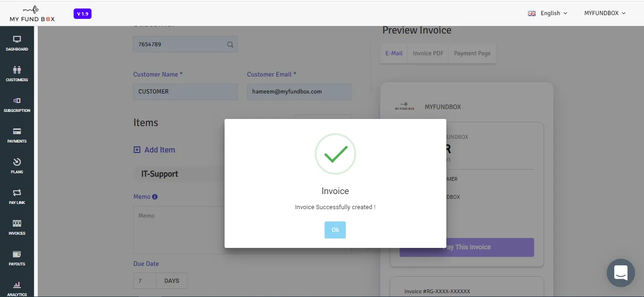Click the search icon in customer number field
The width and height of the screenshot is (644, 297).
click(x=230, y=44)
